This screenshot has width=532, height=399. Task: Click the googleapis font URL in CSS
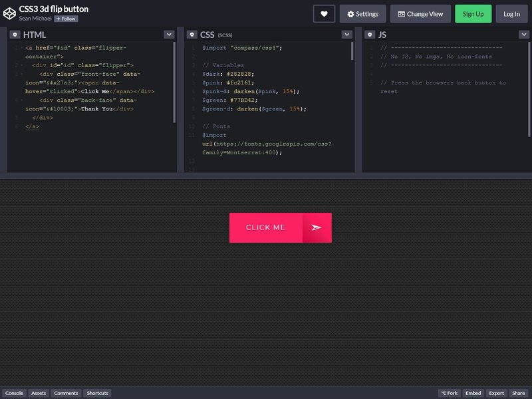tap(267, 148)
